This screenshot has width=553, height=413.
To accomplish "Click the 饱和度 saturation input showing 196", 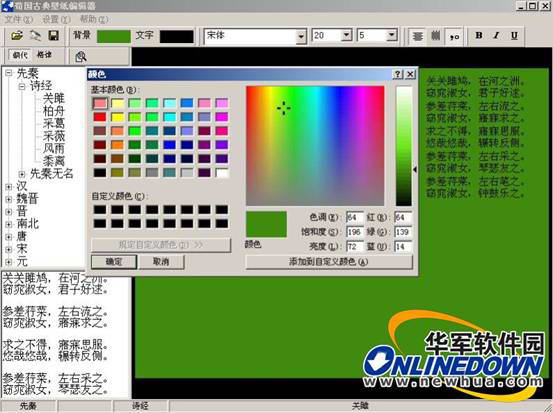I will pyautogui.click(x=354, y=232).
